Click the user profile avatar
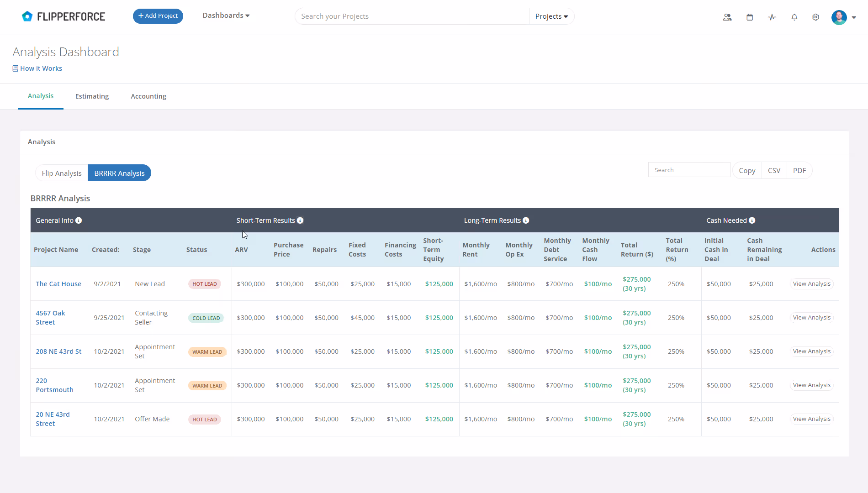868x493 pixels. click(x=839, y=17)
